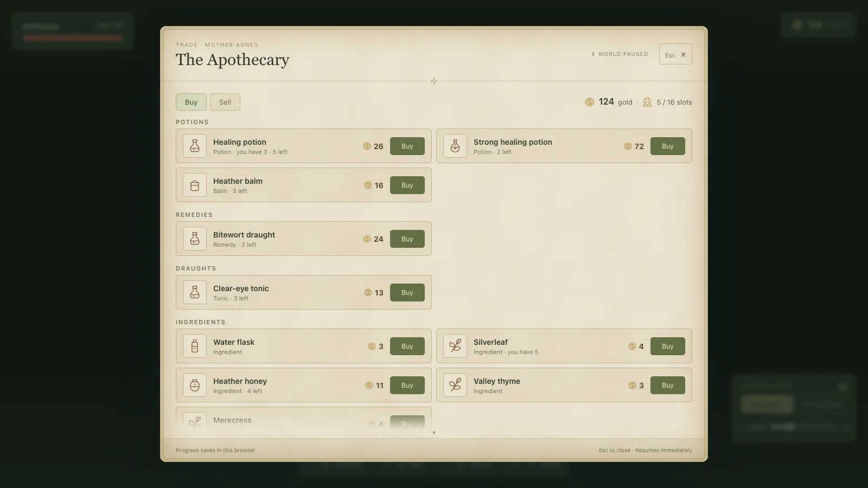Buy a Healing potion for 26 gold
Image resolution: width=868 pixels, height=488 pixels.
(x=407, y=146)
